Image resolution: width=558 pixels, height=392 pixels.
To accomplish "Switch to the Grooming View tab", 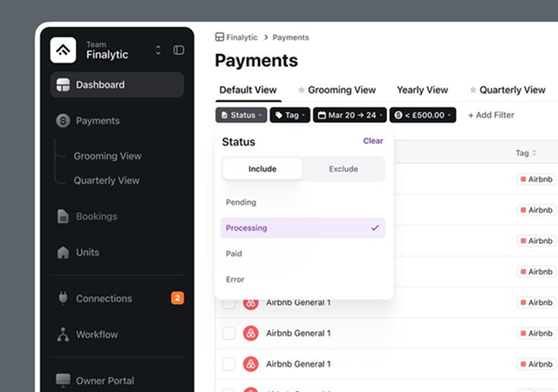I will pyautogui.click(x=341, y=90).
